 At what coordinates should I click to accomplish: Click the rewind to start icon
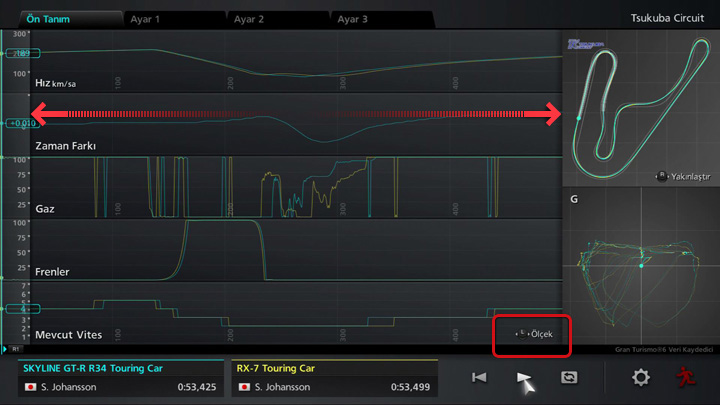(479, 377)
